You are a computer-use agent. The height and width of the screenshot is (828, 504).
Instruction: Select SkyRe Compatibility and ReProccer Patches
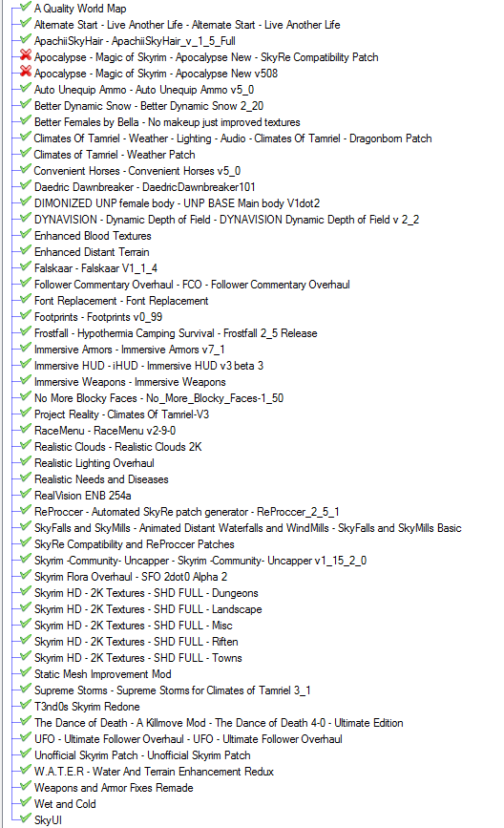134,544
